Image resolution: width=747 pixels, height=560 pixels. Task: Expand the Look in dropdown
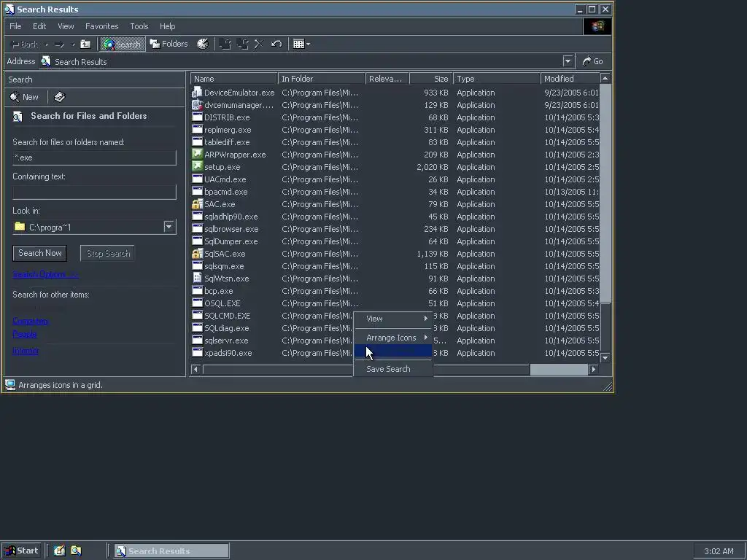169,227
